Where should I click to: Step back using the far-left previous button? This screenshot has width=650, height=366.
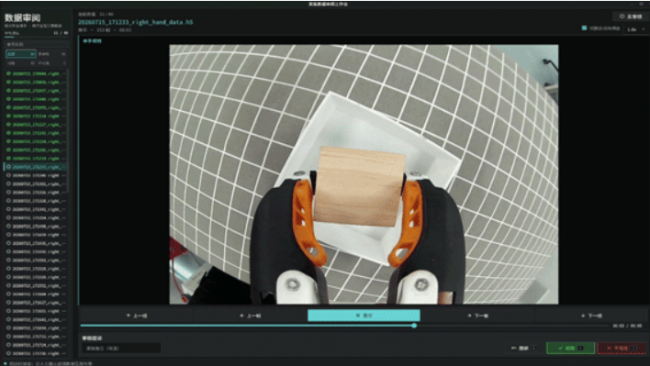[136, 315]
